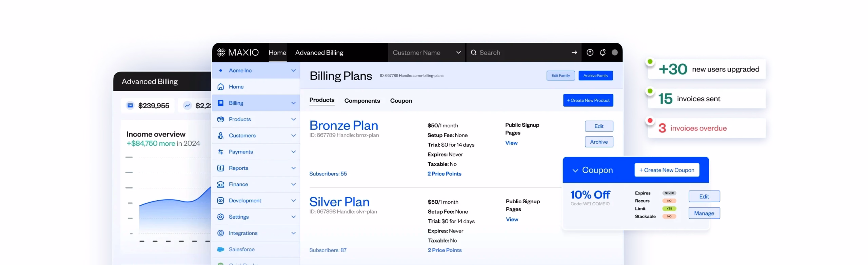Click the Finance bank icon in the sidebar
Viewport: 868px width, 265px height.
[220, 184]
